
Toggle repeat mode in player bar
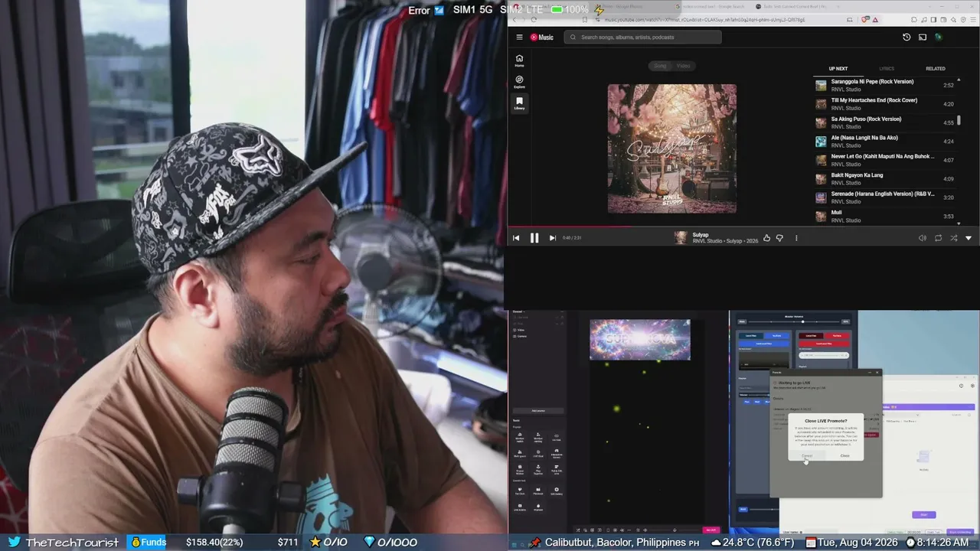pyautogui.click(x=938, y=238)
